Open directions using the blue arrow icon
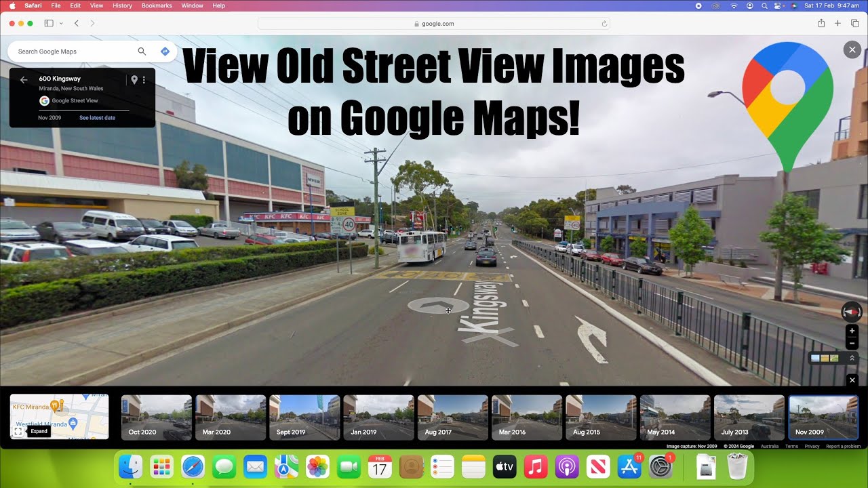The width and height of the screenshot is (868, 488). point(165,52)
